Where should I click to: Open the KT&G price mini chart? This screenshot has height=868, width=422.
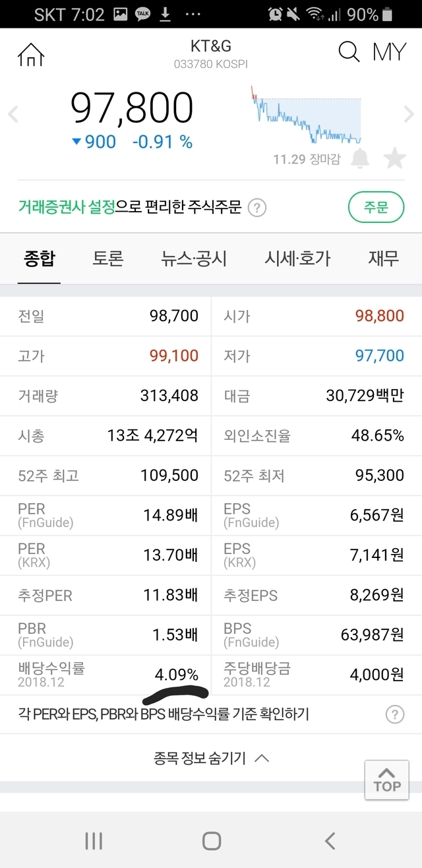(x=305, y=115)
